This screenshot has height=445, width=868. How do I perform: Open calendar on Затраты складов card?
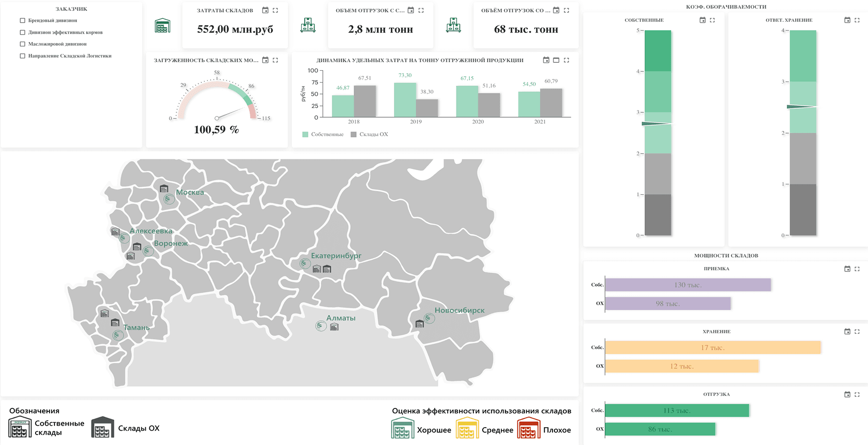click(265, 10)
